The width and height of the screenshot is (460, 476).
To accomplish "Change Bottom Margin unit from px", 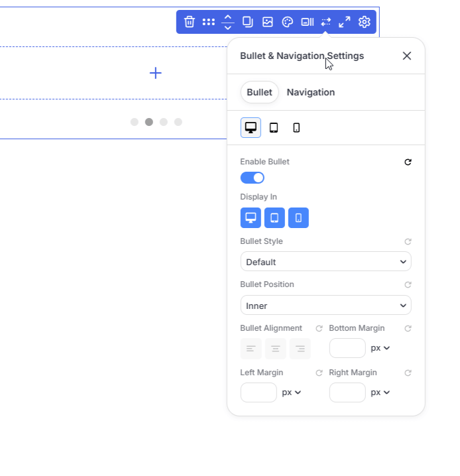I will pos(380,348).
